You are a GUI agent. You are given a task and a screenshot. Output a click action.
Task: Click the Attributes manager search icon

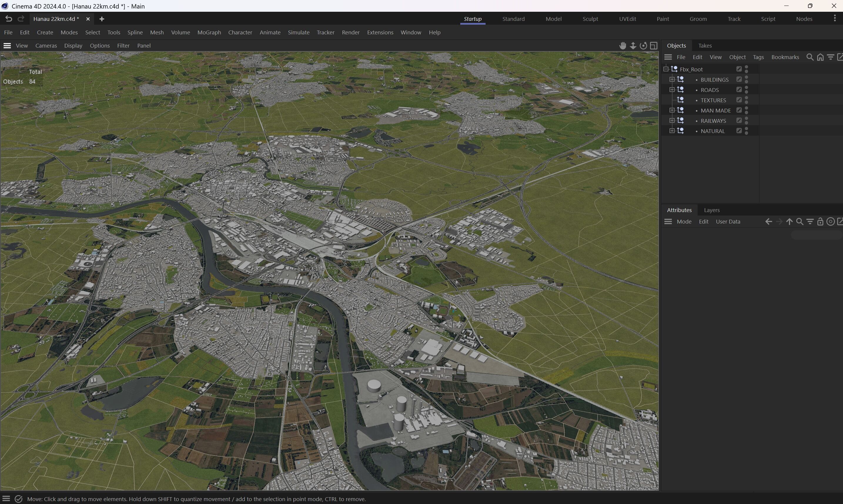[800, 221]
